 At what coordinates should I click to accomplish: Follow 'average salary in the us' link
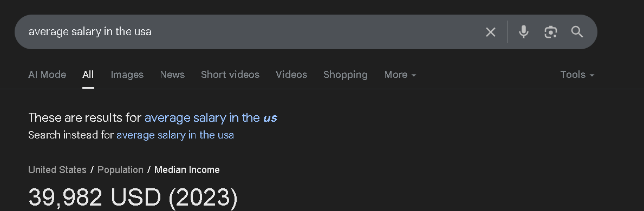(x=211, y=118)
